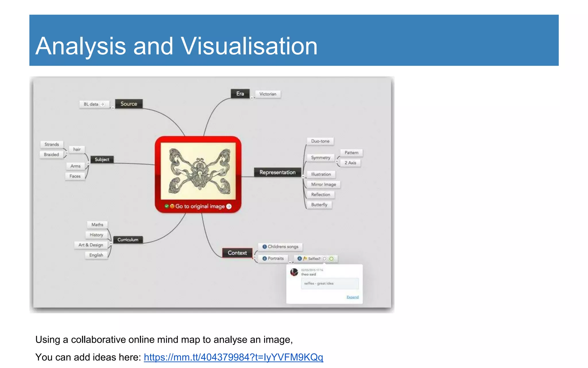Select the Victorian node
Viewport: 588px width, 368px height.
click(x=268, y=94)
